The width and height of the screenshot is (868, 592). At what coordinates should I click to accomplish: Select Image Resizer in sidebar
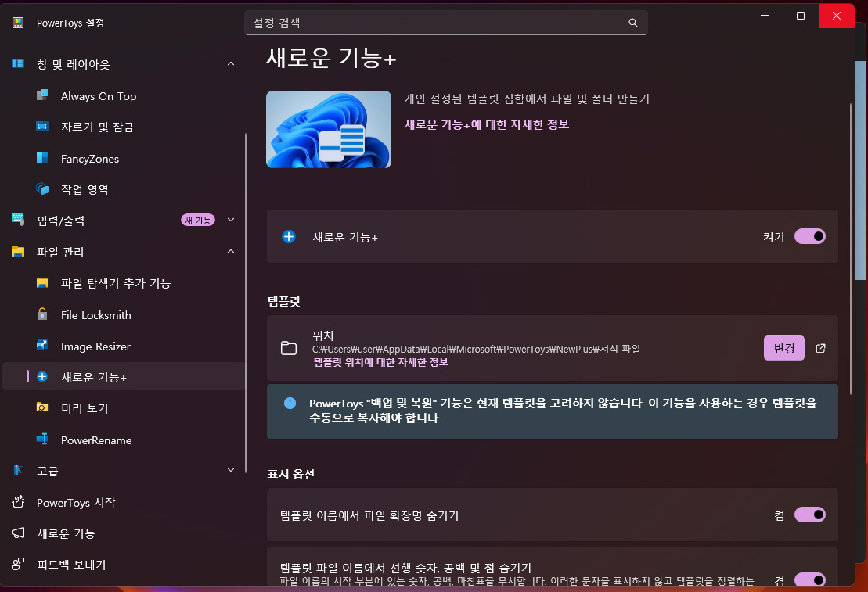[x=124, y=346]
